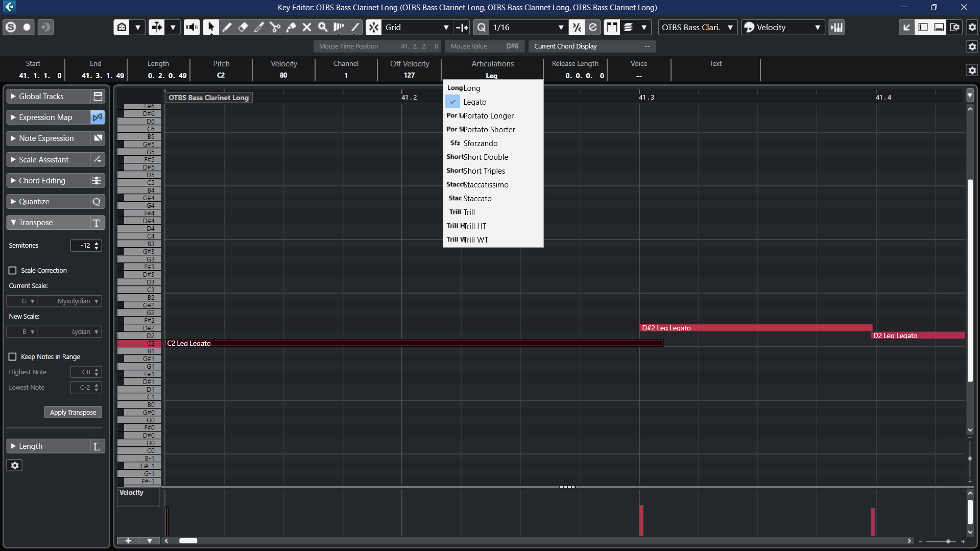Viewport: 980px width, 551px height.
Task: Click the D#2 Leg Legato note
Action: tap(755, 328)
